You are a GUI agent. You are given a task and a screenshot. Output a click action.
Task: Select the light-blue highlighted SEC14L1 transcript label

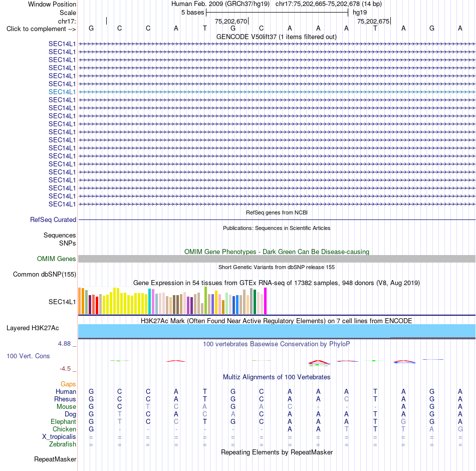pyautogui.click(x=62, y=92)
